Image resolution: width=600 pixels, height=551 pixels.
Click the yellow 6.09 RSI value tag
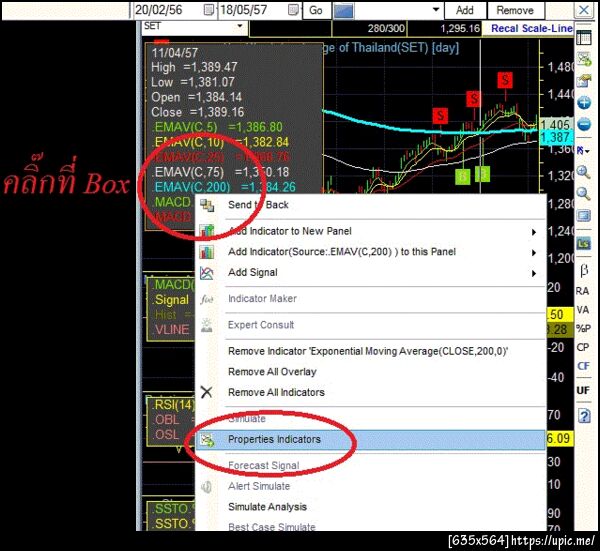coord(560,438)
